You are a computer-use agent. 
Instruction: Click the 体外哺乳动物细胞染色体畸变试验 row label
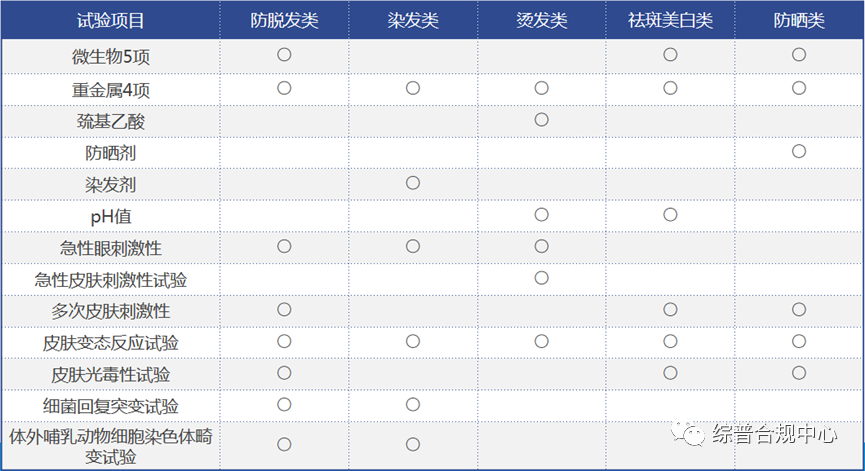click(x=111, y=446)
